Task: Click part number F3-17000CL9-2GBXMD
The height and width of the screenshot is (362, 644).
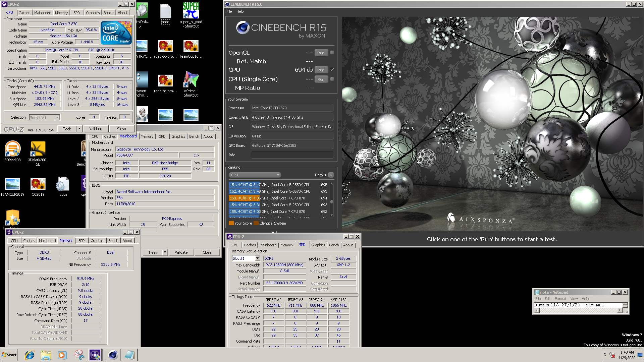Action: coord(284,283)
